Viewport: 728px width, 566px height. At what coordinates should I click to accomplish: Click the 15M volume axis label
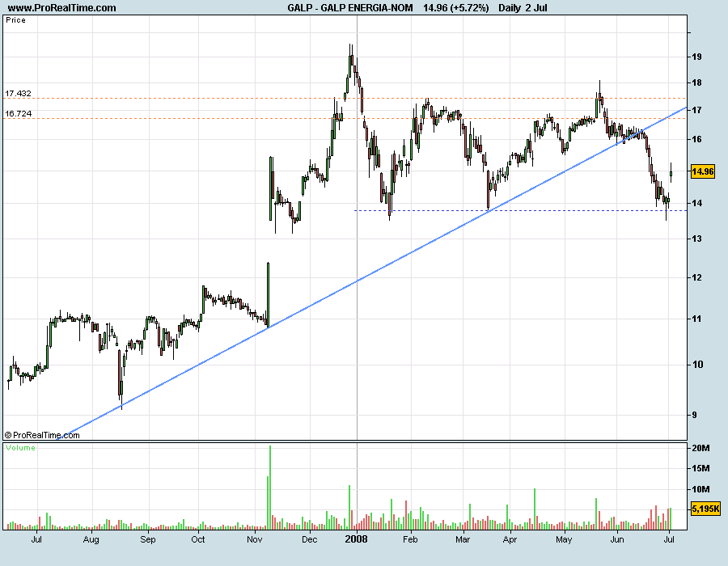pos(700,469)
